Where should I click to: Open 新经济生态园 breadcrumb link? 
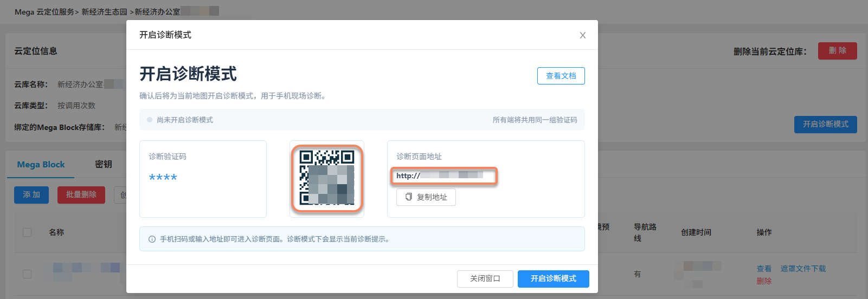pyautogui.click(x=104, y=12)
